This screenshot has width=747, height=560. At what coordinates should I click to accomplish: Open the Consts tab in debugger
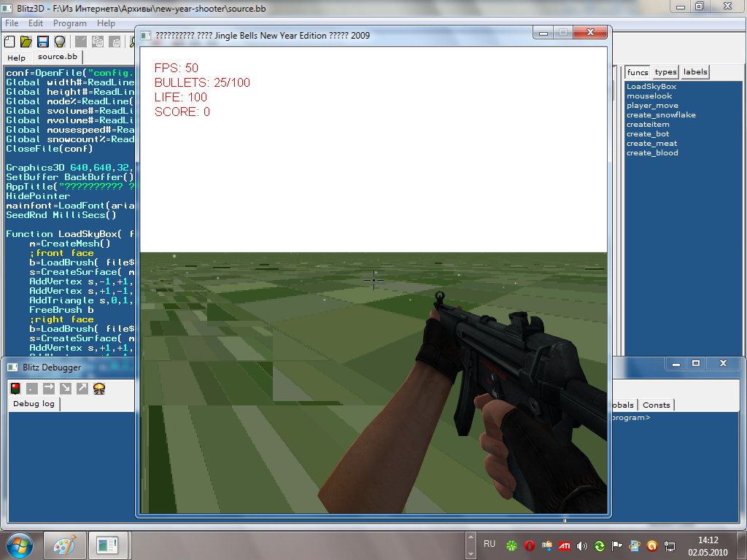[x=657, y=405]
